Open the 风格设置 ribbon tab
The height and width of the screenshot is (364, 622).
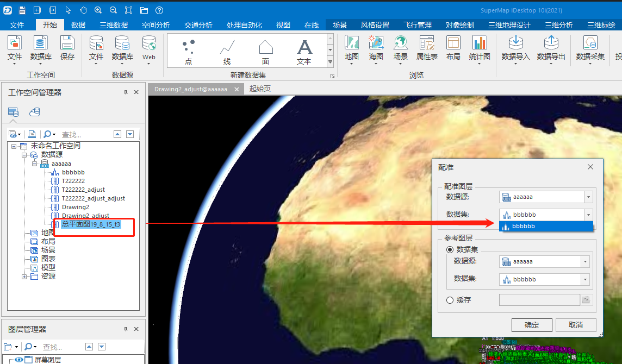coord(375,25)
